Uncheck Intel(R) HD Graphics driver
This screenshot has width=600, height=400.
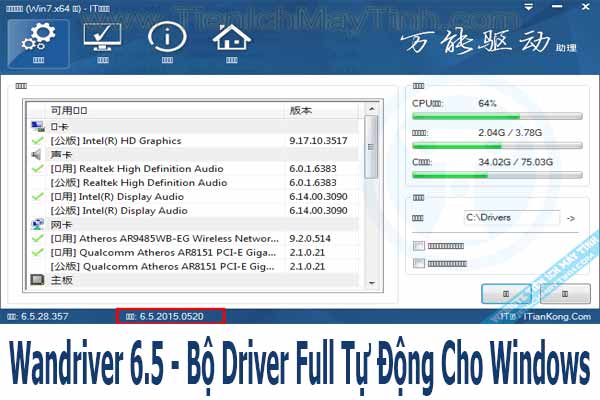(38, 140)
